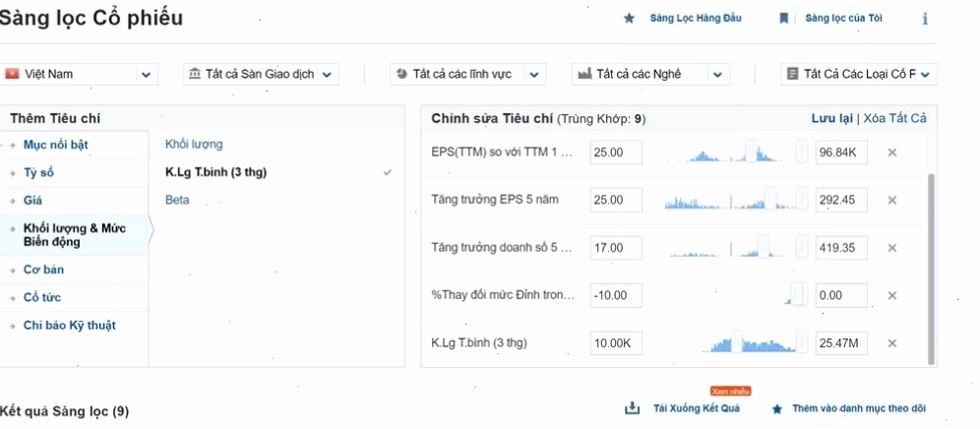Click the 10.00K minimum volume field
The image size is (980, 429).
coord(616,343)
